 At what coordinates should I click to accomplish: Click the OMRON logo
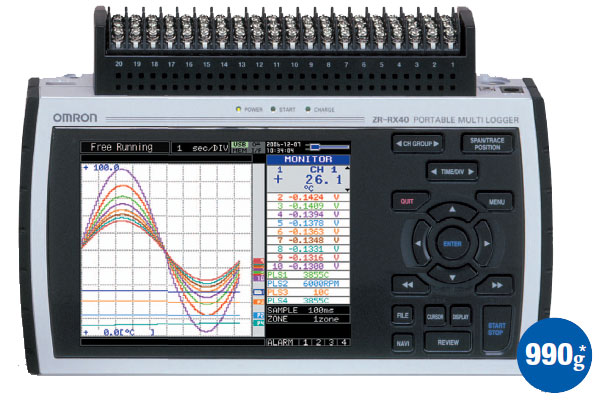pyautogui.click(x=75, y=118)
